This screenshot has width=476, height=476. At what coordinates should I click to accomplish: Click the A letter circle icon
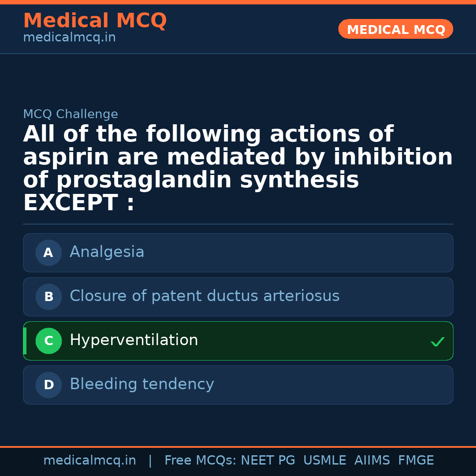[x=48, y=253]
